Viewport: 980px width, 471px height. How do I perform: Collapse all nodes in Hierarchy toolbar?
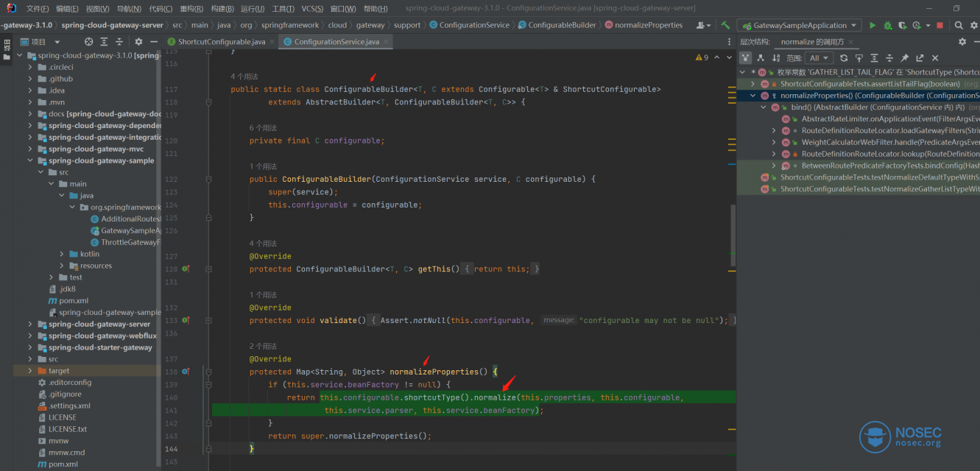click(889, 58)
